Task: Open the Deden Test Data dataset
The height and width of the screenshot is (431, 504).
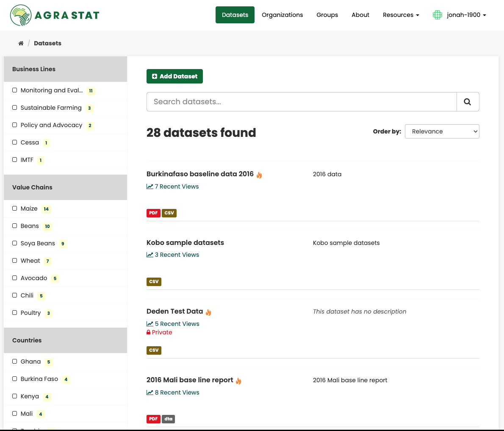Action: pos(174,311)
